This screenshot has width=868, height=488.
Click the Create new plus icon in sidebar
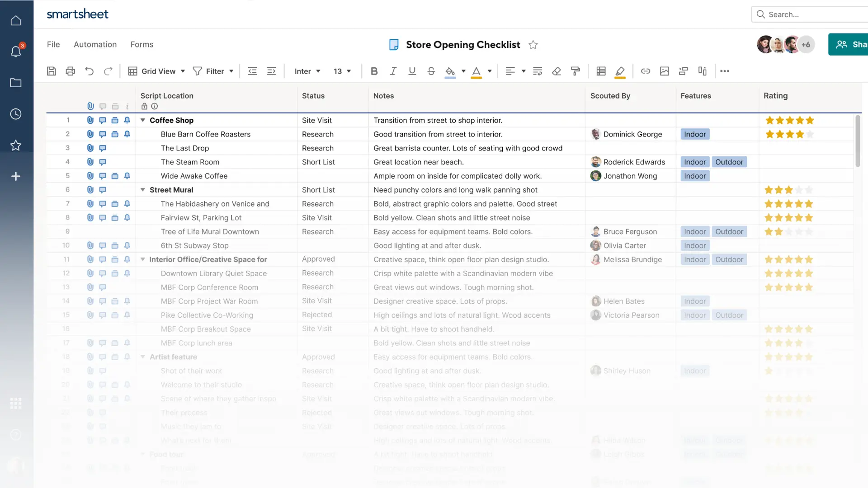pos(16,176)
